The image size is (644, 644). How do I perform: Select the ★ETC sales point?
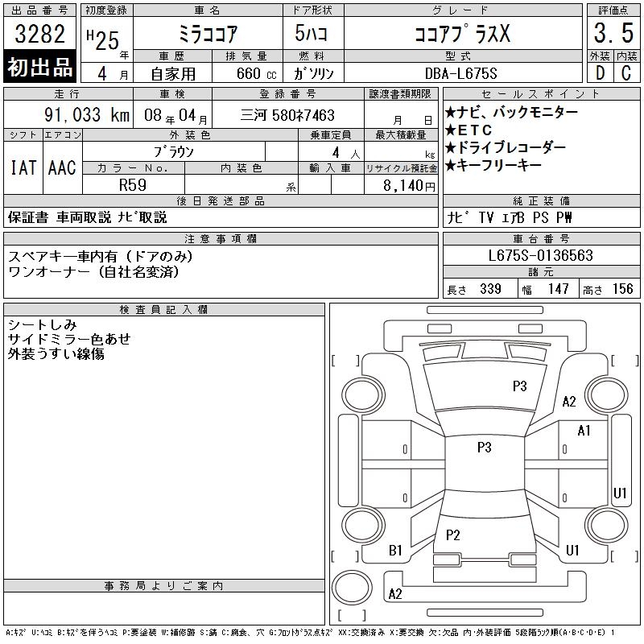pyautogui.click(x=469, y=130)
